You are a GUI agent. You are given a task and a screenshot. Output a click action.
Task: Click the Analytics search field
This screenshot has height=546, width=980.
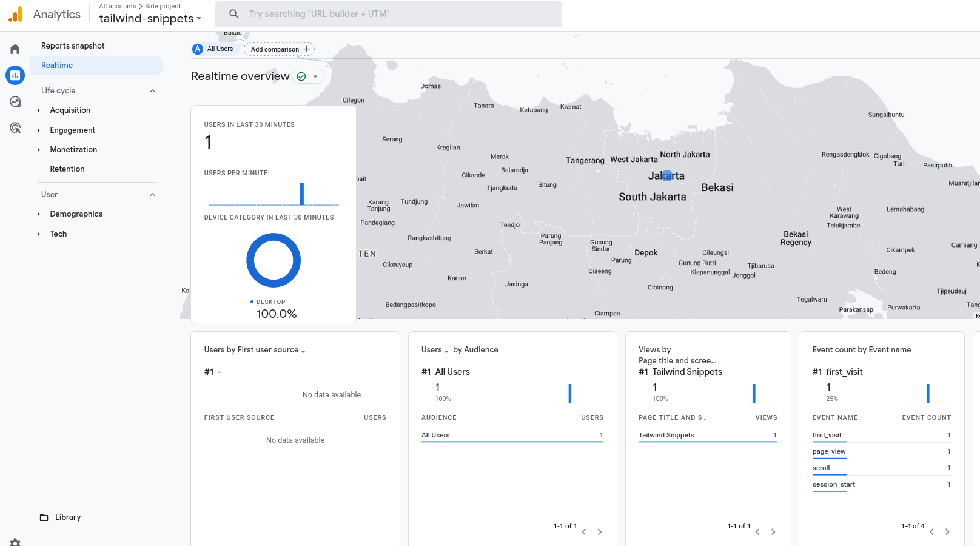(388, 14)
